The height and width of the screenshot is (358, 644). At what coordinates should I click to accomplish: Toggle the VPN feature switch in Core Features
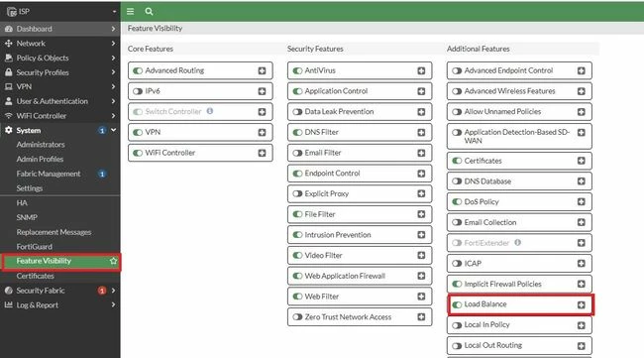tap(138, 132)
